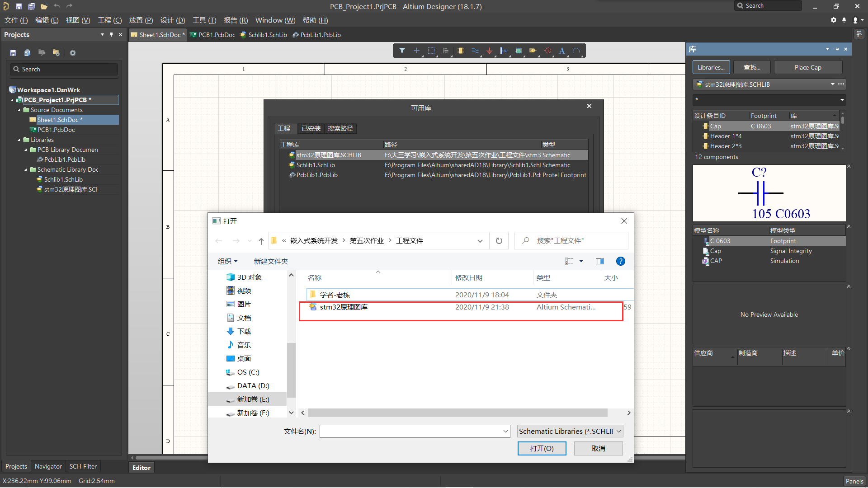Click the Panels button in status bar
Screen dimensions: 868x488
tap(854, 481)
